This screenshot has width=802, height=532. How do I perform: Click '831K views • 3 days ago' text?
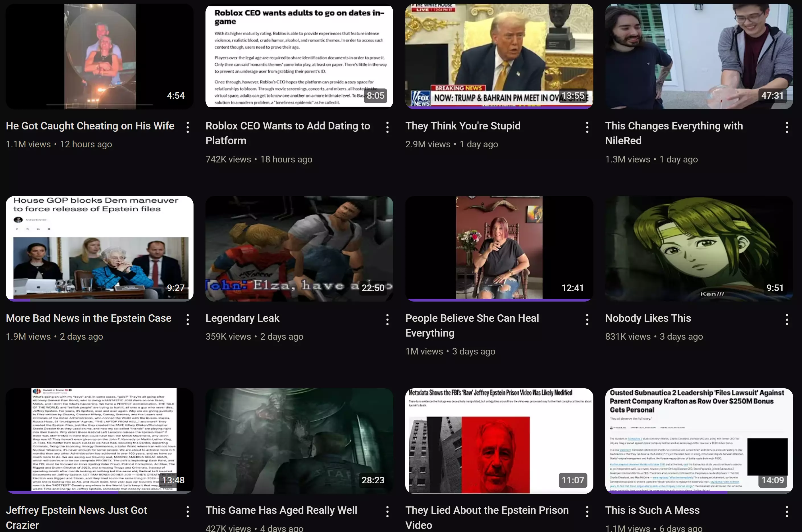point(654,337)
